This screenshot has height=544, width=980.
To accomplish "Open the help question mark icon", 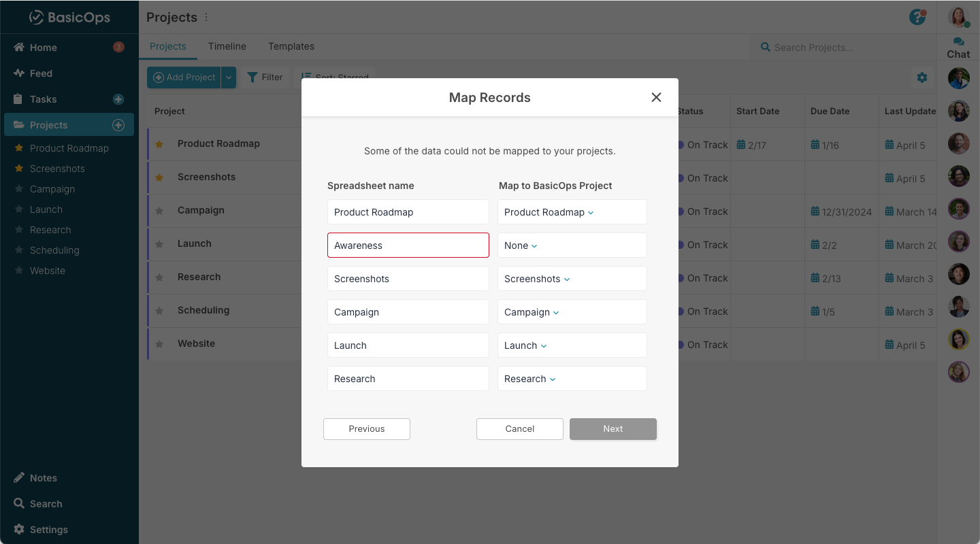I will 917,17.
